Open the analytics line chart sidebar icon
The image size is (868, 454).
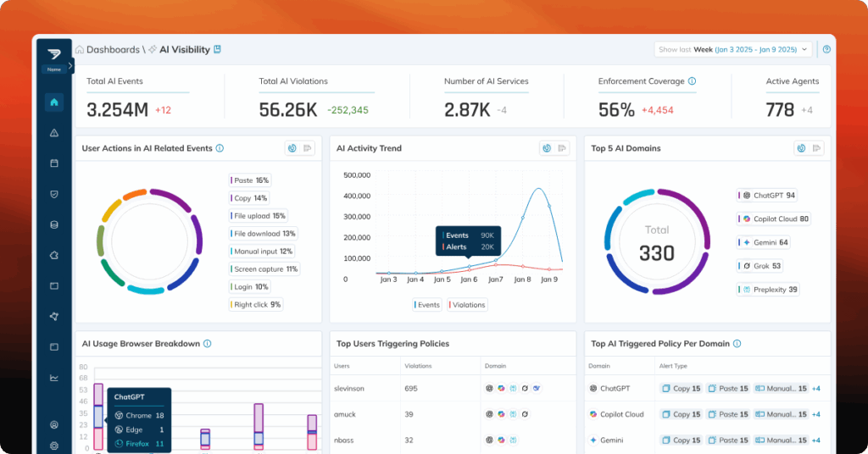[54, 378]
